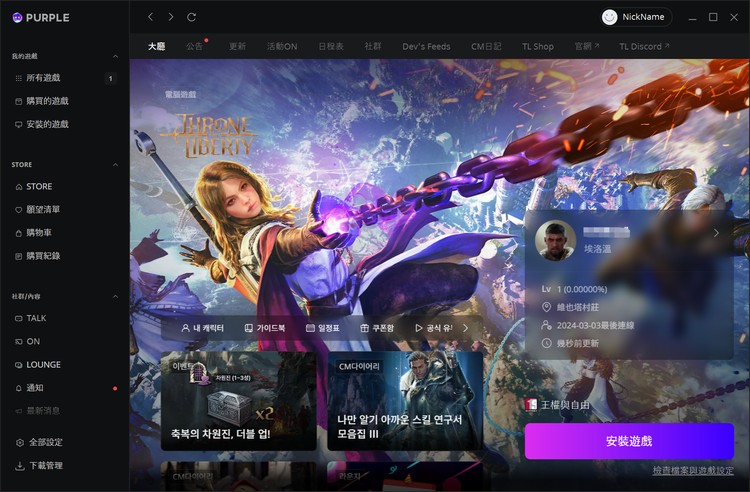Open 購物車 shopping cart item
Screen dimensions: 750x492
pyautogui.click(x=33, y=233)
